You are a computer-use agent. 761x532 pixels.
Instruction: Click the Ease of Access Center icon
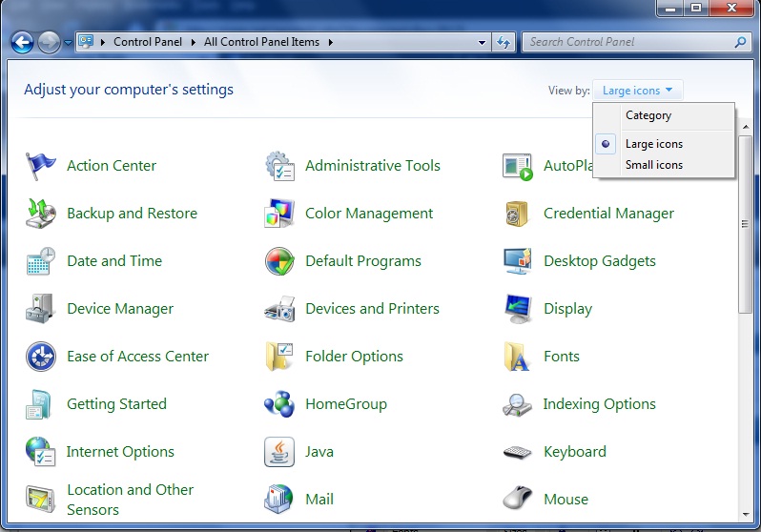click(40, 357)
